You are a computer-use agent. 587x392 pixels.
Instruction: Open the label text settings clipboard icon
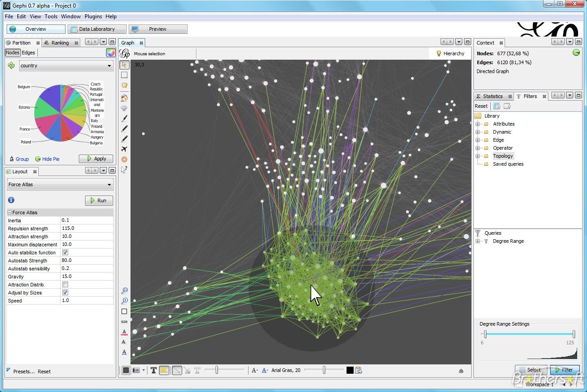coord(359,370)
